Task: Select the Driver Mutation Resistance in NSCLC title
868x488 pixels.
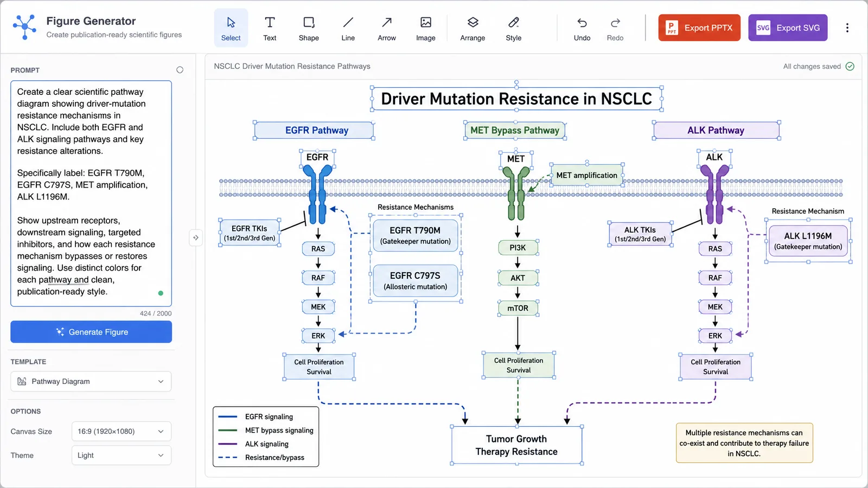Action: (516, 99)
